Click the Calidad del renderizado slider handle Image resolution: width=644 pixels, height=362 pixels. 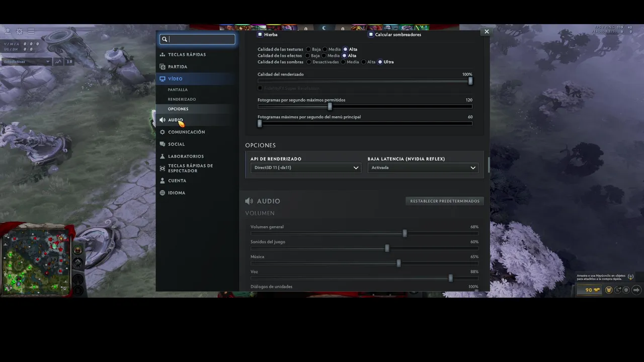(470, 81)
